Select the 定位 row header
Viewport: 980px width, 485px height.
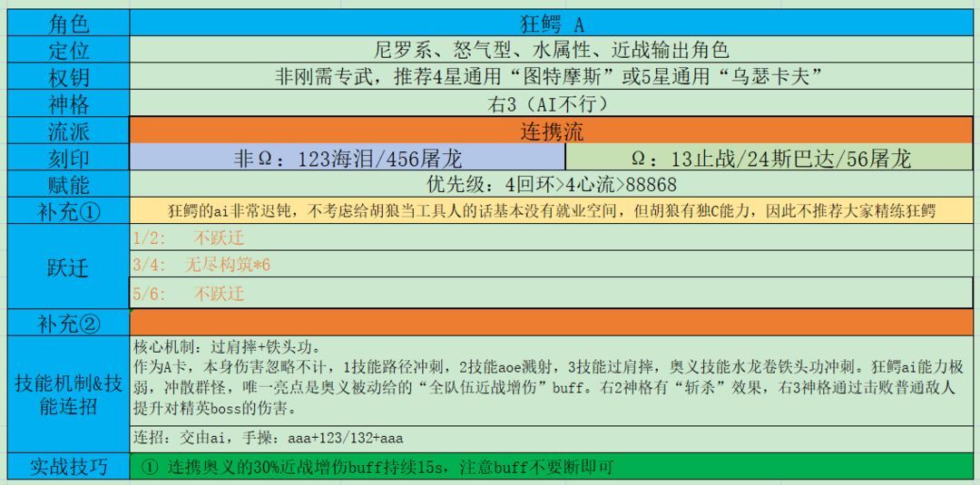68,50
